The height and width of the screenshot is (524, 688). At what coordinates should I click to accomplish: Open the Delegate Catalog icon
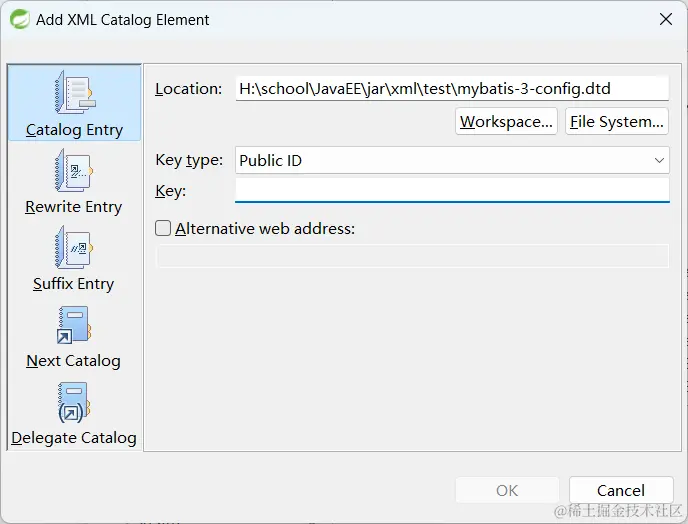74,402
